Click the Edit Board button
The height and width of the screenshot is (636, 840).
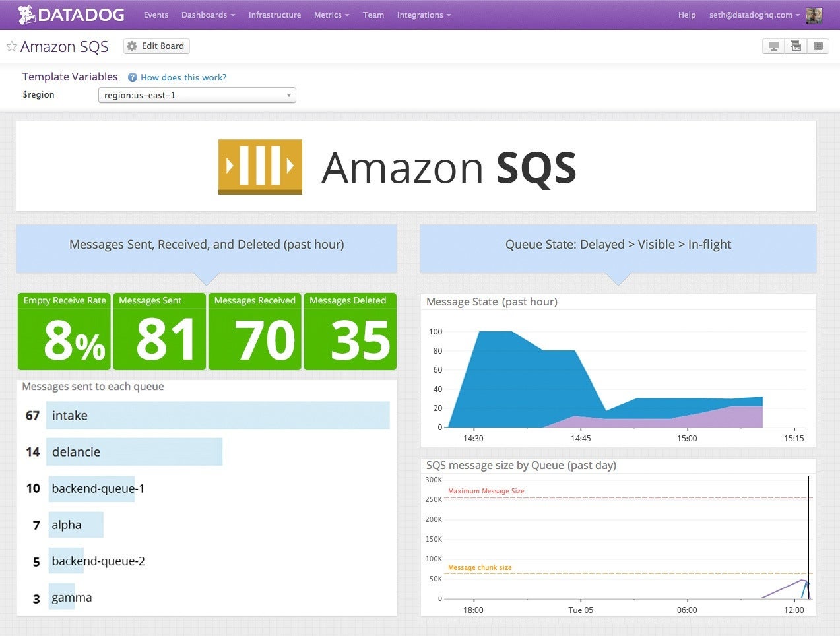pyautogui.click(x=156, y=46)
